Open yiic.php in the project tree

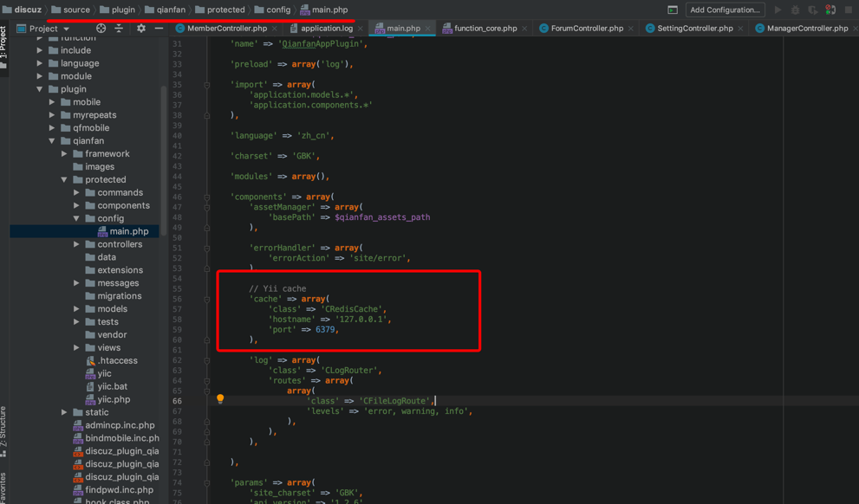114,399
